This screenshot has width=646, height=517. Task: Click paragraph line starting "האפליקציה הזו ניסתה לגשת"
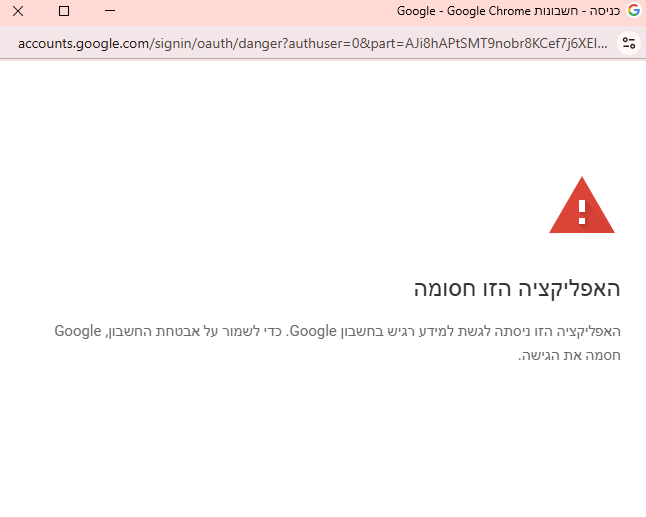point(337,331)
